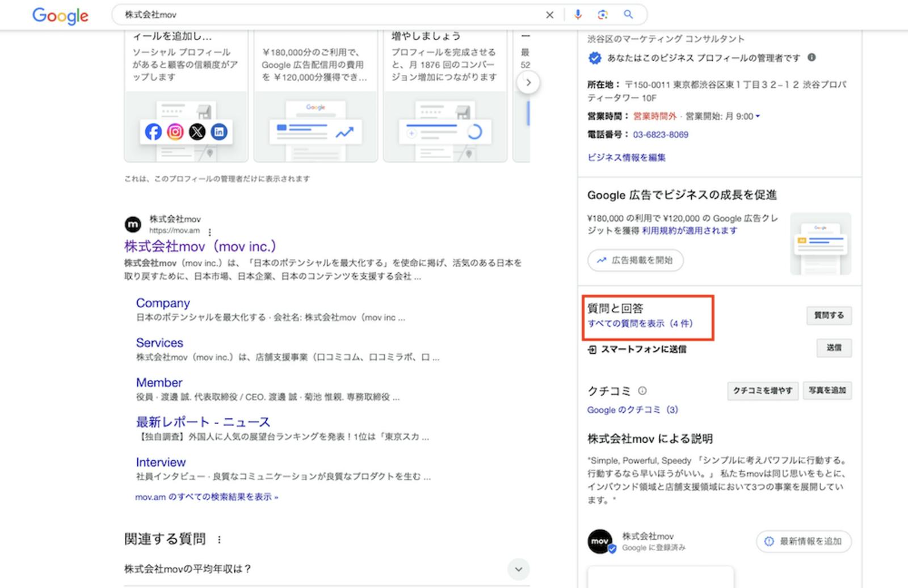
Task: Click the phone number 03-6823-8069
Action: pos(661,135)
